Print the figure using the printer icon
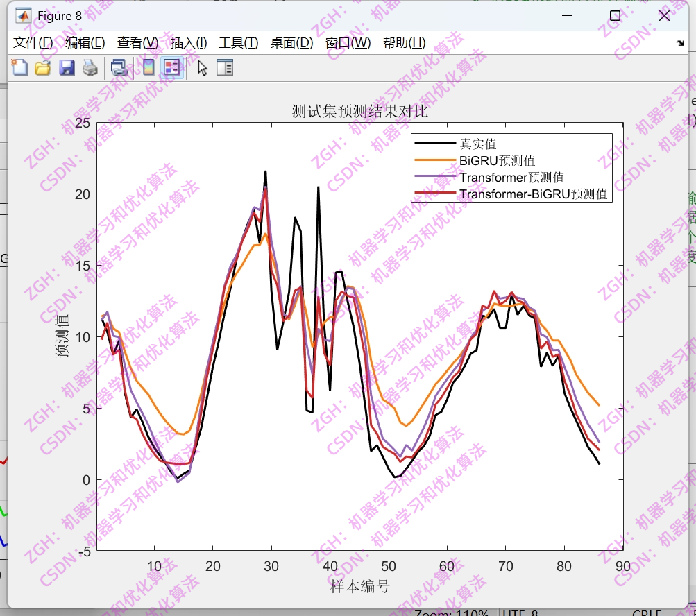The height and width of the screenshot is (616, 696). coord(89,67)
